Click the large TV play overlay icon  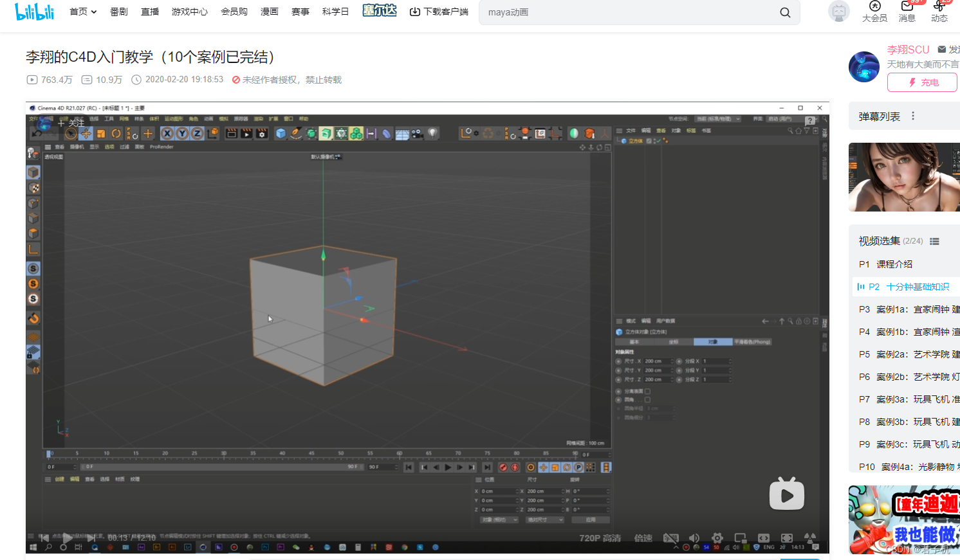pos(787,494)
